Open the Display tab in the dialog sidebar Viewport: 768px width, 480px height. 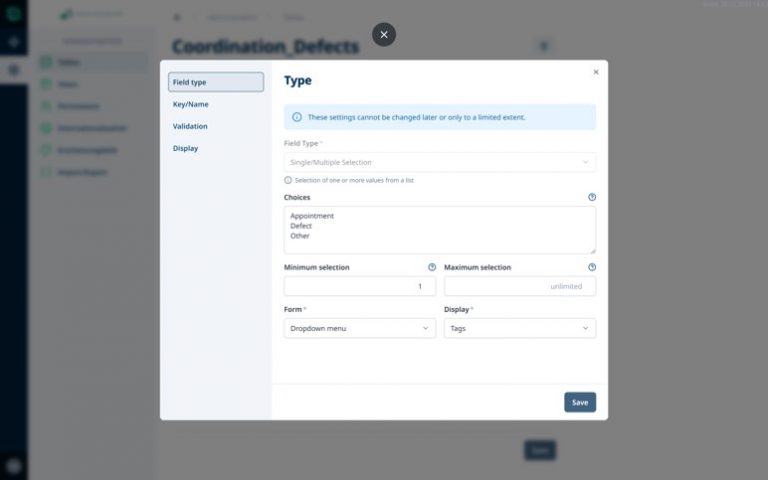pyautogui.click(x=185, y=148)
